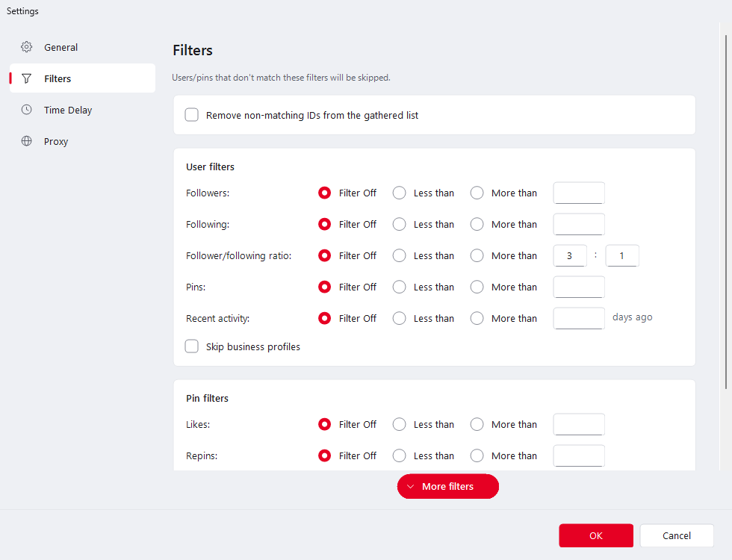Click the Pin filters heading

point(208,398)
